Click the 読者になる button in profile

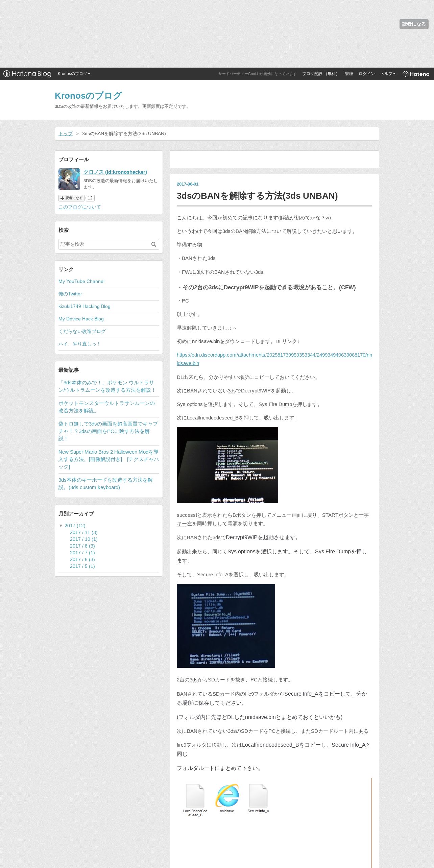coord(71,198)
